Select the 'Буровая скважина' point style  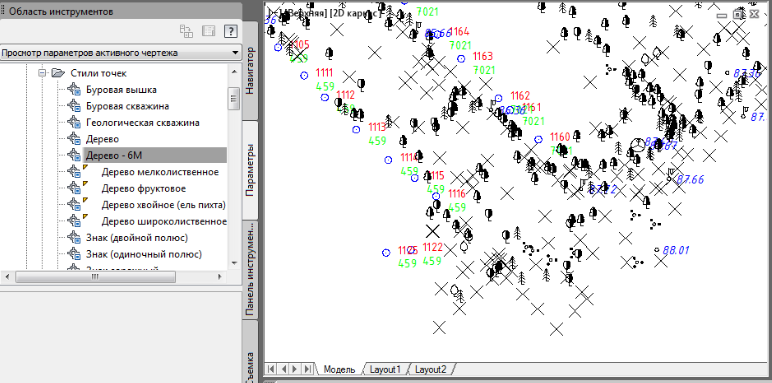pyautogui.click(x=128, y=106)
